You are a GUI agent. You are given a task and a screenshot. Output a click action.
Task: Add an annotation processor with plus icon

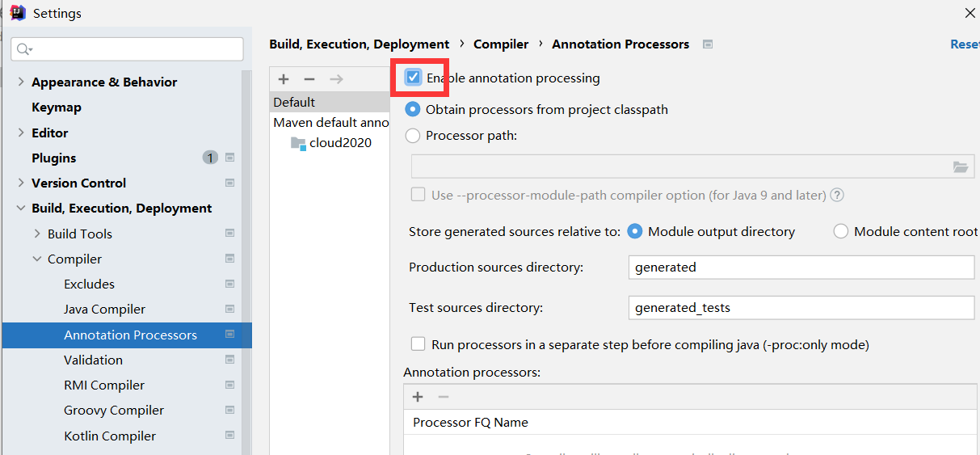(x=418, y=397)
